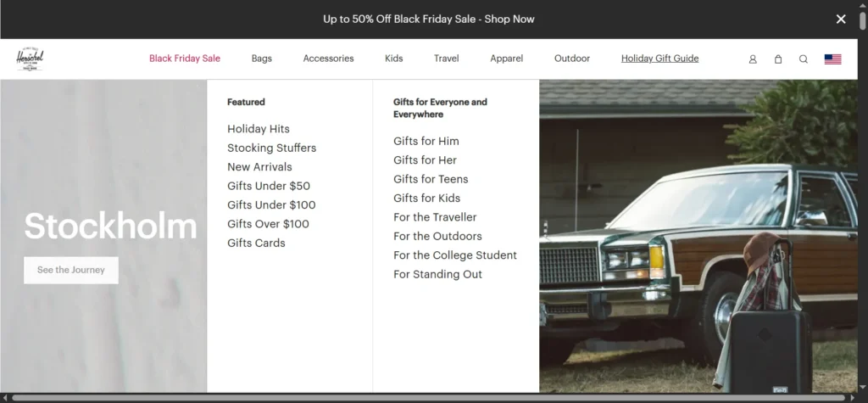The width and height of the screenshot is (868, 403).
Task: Open the Black Friday Sale menu
Action: 185,59
